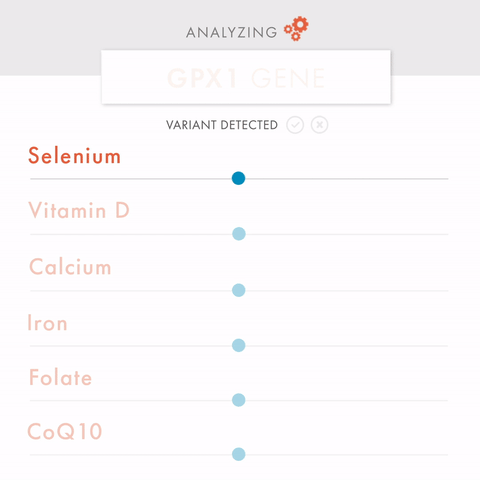Select the Selenium slider dot

239,178
